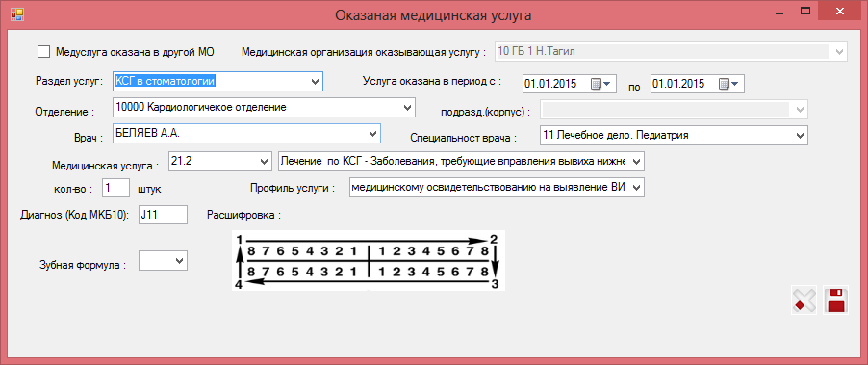Open calendar picker for period start date

click(600, 84)
